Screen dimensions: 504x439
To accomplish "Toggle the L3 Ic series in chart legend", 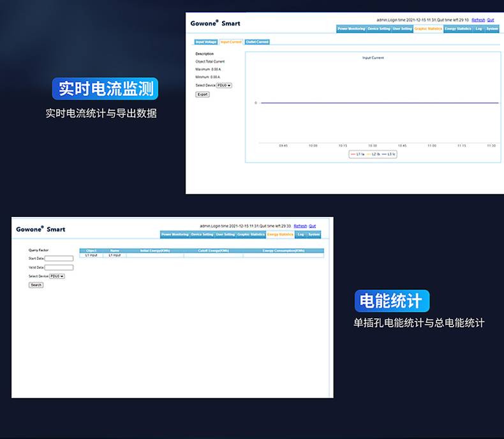I will pyautogui.click(x=389, y=154).
